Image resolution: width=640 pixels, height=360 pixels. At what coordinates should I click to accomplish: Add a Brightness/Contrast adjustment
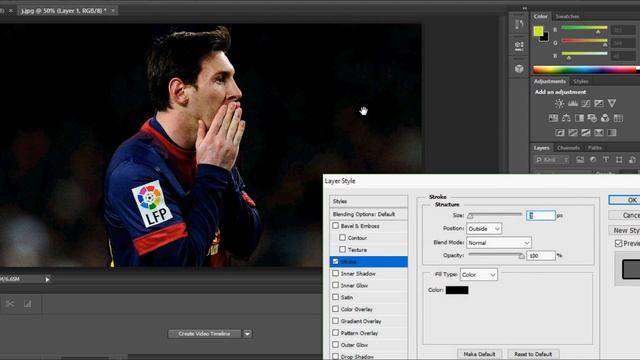559,103
